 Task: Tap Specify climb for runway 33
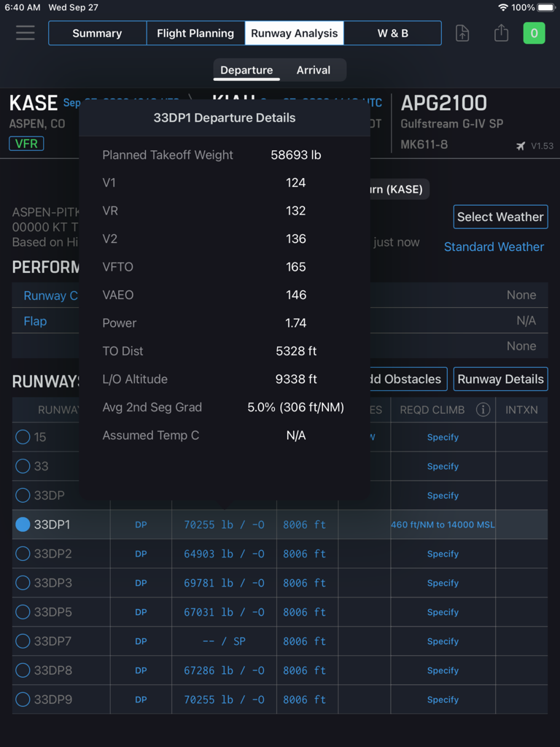(x=443, y=466)
